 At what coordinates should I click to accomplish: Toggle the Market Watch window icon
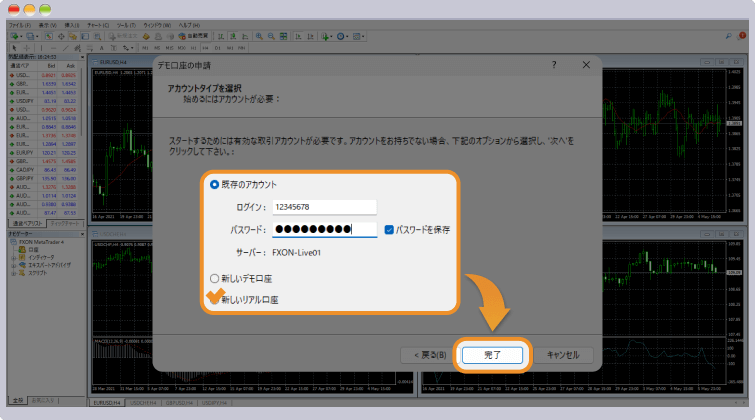(49, 36)
